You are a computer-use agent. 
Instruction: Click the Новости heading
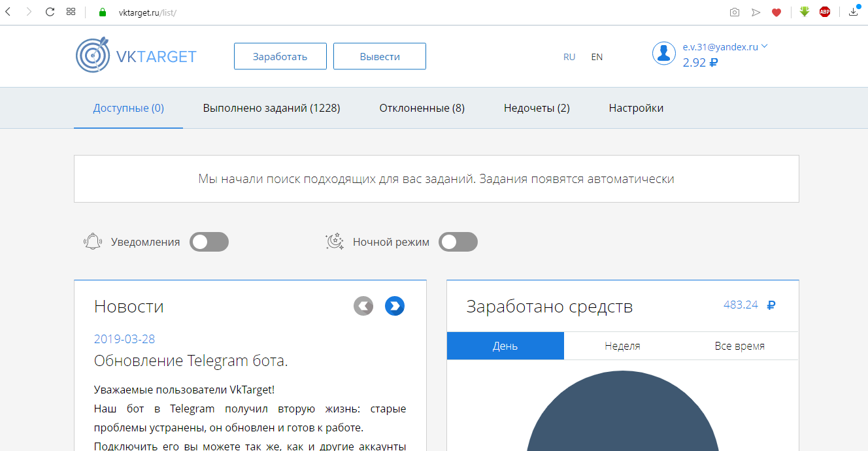[129, 307]
